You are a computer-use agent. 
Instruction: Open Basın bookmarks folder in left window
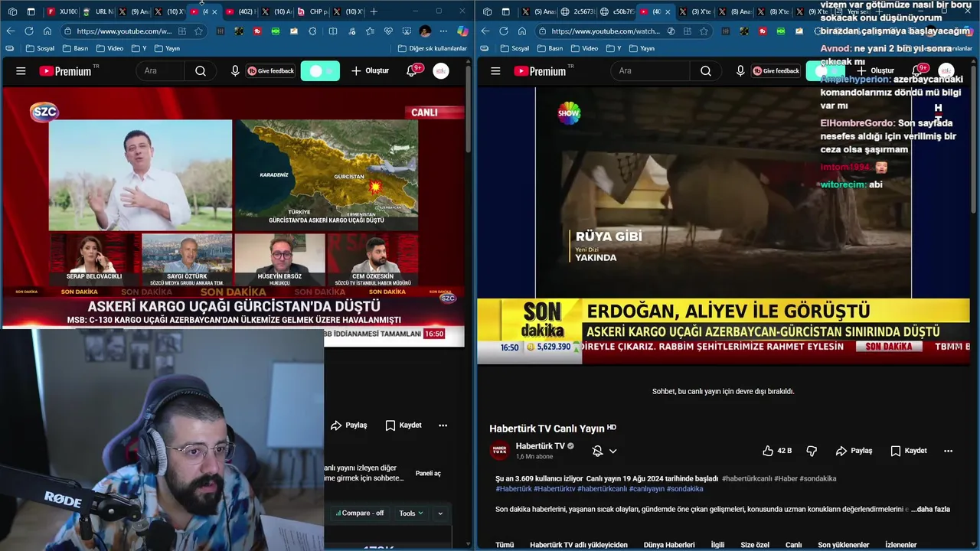coord(76,48)
